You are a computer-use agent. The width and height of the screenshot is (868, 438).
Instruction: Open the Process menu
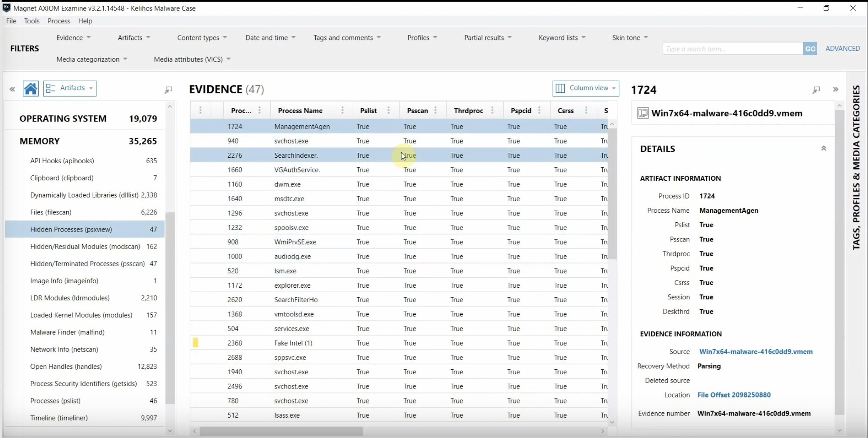click(x=59, y=21)
